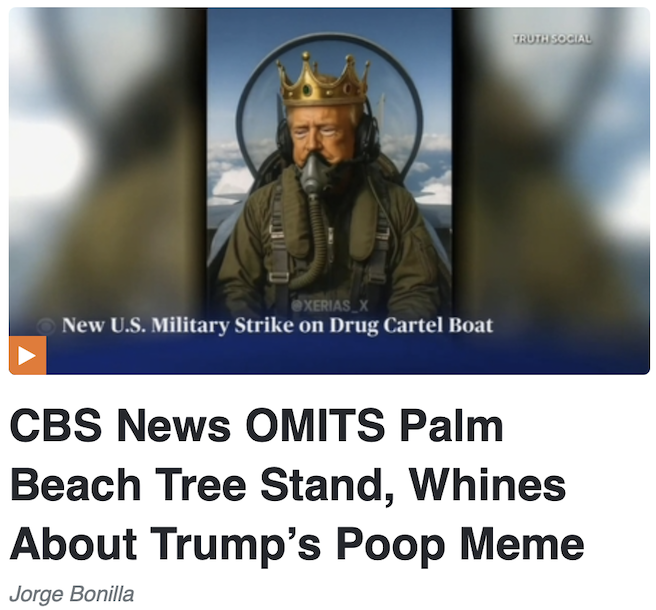
Task: Click the @XERIAS_X watermark text
Action: pyautogui.click(x=330, y=306)
